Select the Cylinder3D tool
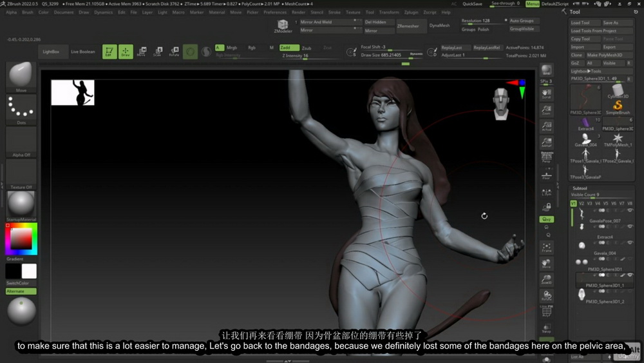This screenshot has width=644, height=363. [618, 92]
